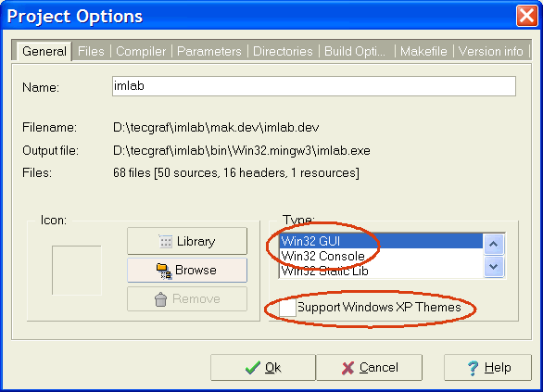Close the Project Options dialog
543x392 pixels.
pyautogui.click(x=526, y=16)
